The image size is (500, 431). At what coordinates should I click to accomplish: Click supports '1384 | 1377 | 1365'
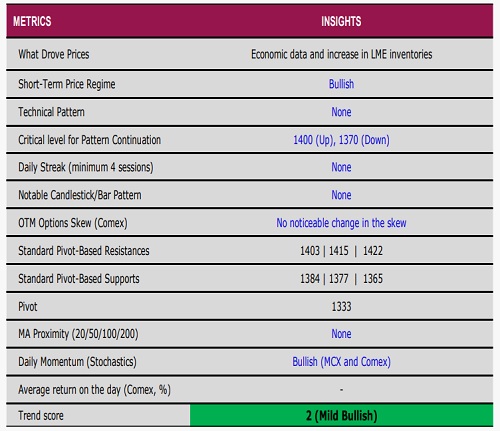tap(341, 279)
